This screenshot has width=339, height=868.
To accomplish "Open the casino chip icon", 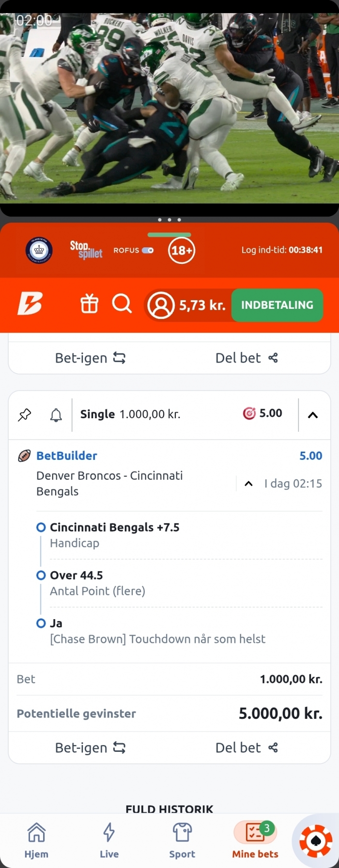I will (316, 841).
